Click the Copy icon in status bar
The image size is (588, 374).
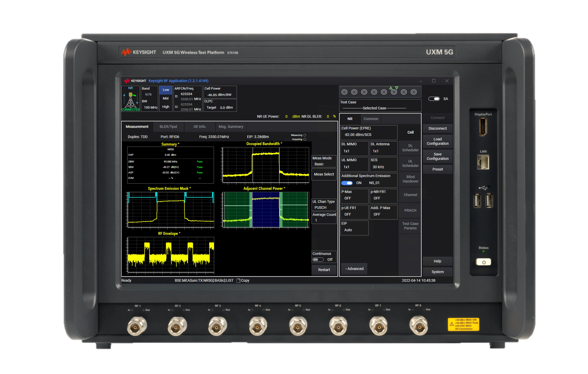point(239,280)
